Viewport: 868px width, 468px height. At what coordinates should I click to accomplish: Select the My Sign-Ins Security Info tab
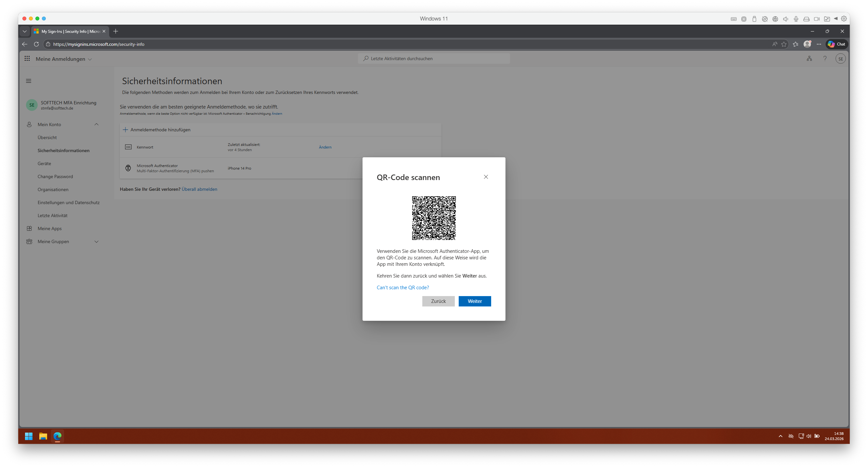tap(70, 31)
